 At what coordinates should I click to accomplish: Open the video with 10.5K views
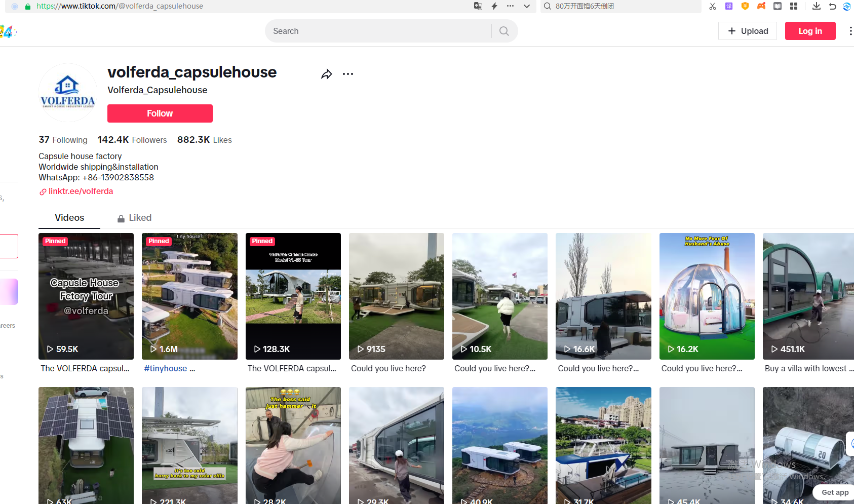(500, 296)
